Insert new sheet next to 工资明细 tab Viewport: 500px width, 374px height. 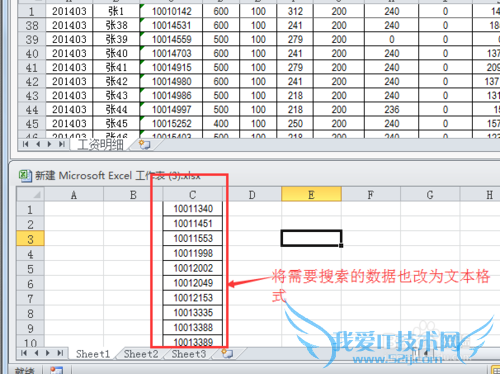coord(144,145)
